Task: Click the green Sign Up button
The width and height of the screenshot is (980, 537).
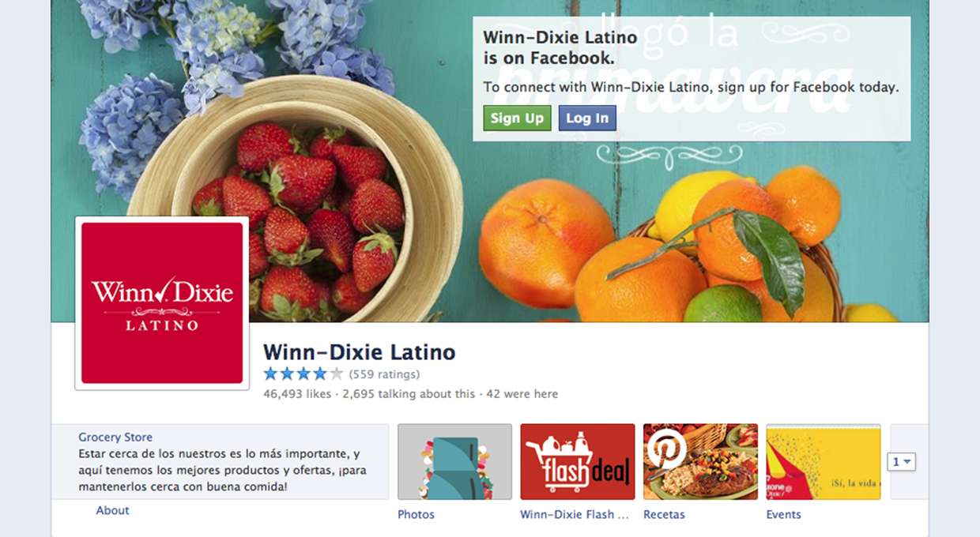Action: point(517,118)
